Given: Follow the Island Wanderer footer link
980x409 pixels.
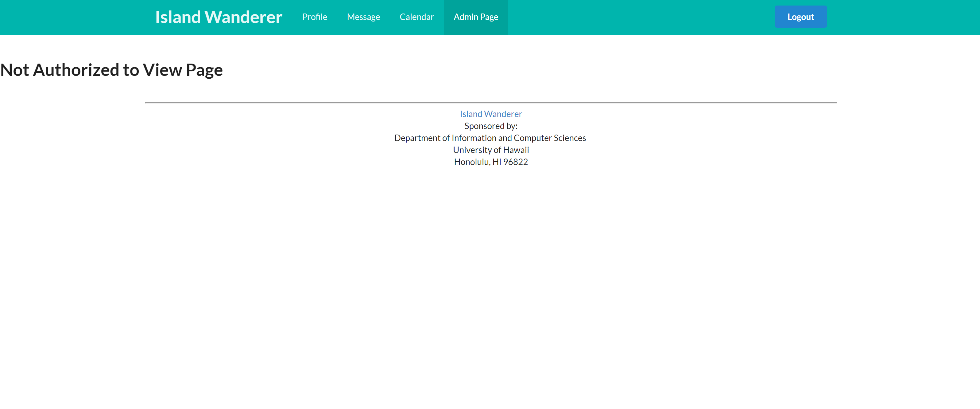Looking at the screenshot, I should pos(491,114).
